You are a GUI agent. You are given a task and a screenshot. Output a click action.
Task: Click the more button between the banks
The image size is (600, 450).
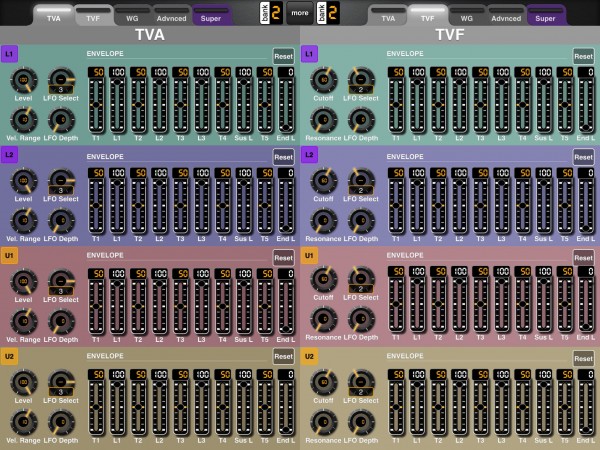point(300,13)
